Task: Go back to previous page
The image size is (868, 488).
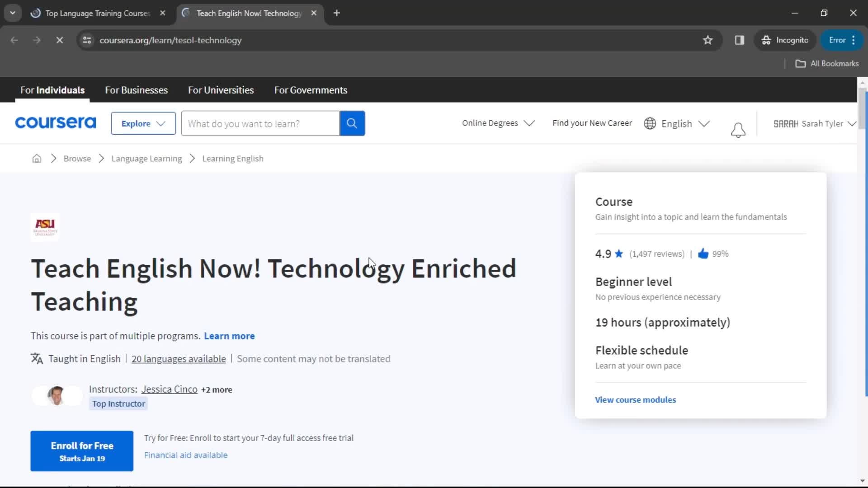Action: click(x=14, y=40)
